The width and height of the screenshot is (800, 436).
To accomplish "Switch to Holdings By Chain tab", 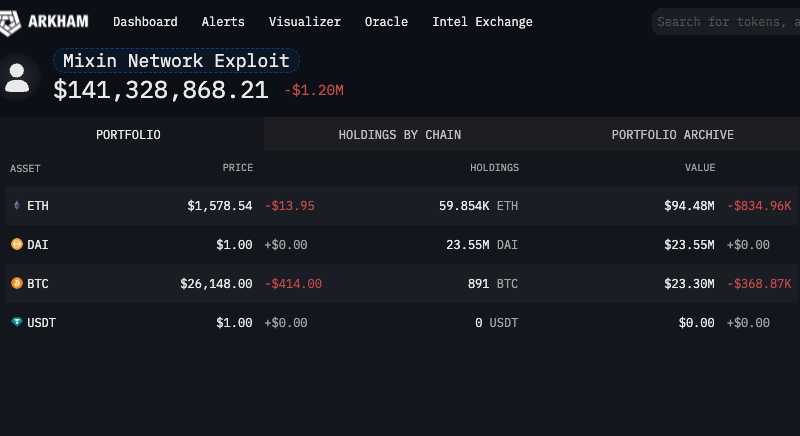I will (399, 135).
